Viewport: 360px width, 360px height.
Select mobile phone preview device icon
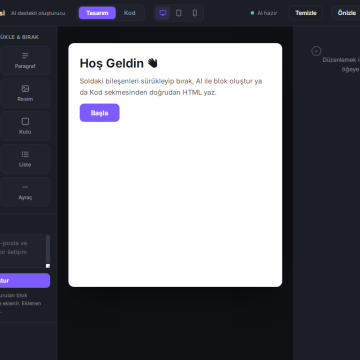tap(195, 13)
